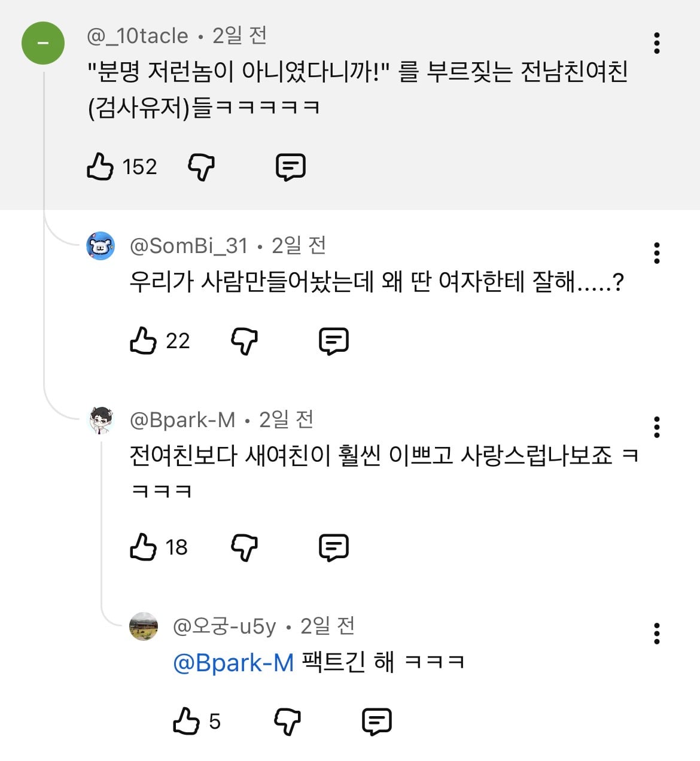Open the blue @Bpark-M mention link
This screenshot has width=700, height=761.
point(233,663)
